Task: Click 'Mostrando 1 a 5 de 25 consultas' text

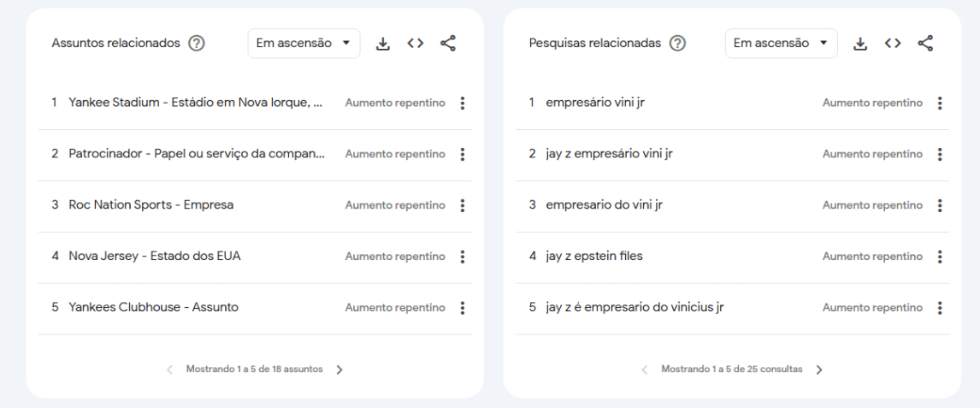Action: pos(732,370)
